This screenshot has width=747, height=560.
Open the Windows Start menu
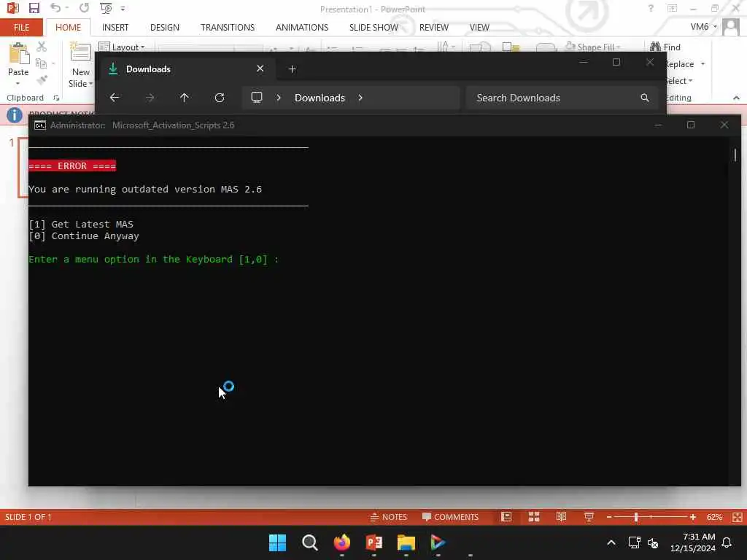coord(277,542)
